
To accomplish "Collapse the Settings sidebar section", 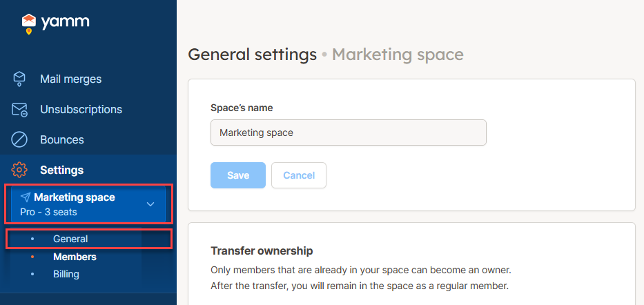I will click(62, 170).
